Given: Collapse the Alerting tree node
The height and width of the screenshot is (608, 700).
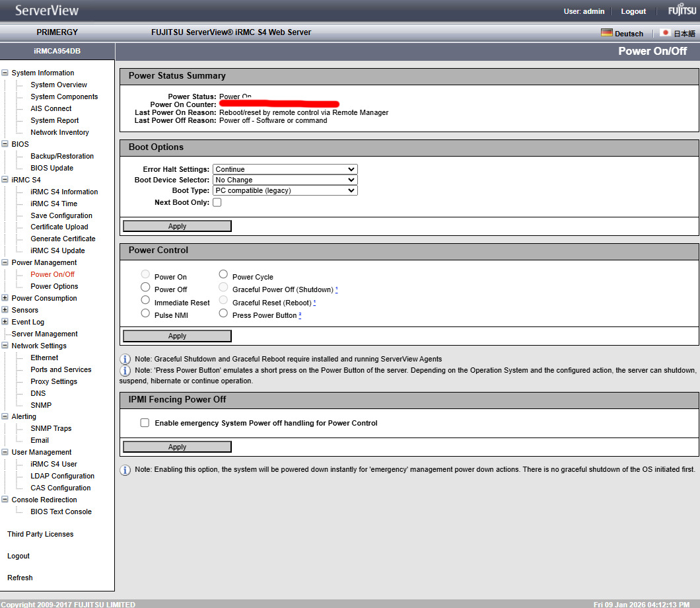Looking at the screenshot, I should point(5,416).
